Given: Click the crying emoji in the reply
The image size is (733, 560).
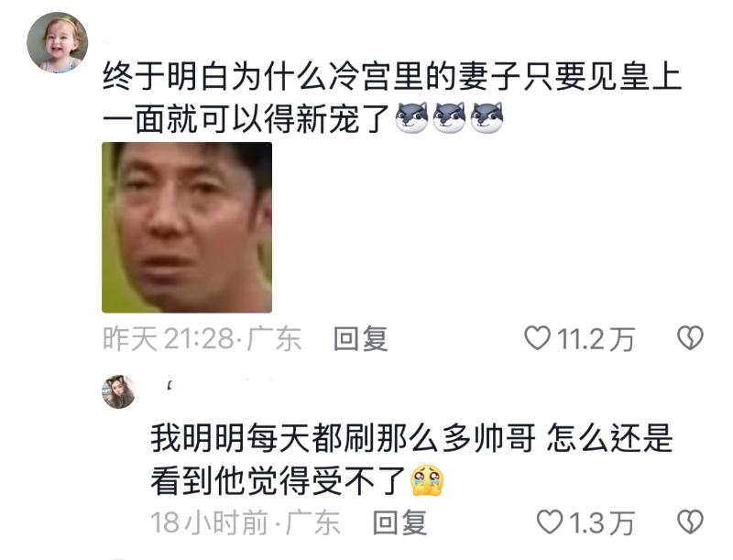Looking at the screenshot, I should point(426,480).
